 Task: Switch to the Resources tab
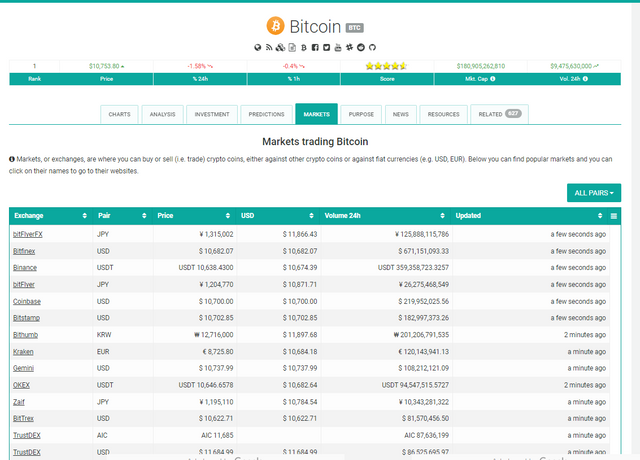pos(443,114)
